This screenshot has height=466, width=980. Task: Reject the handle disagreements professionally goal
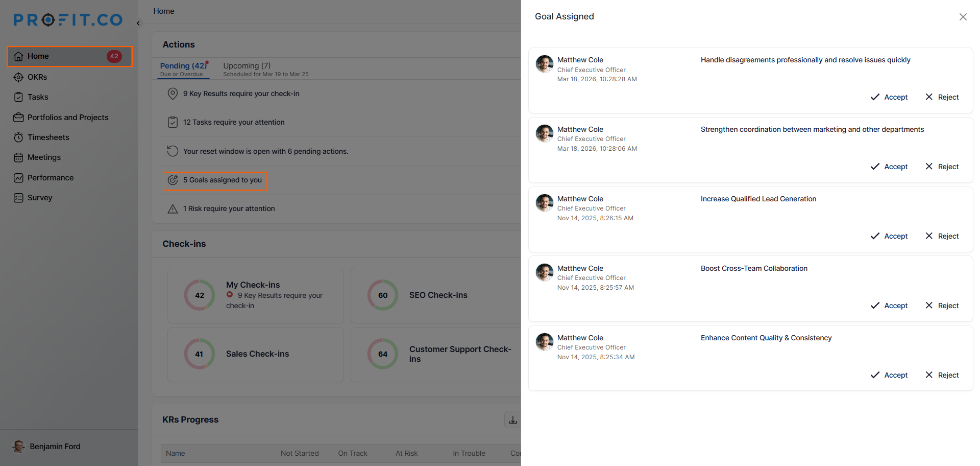coord(942,97)
